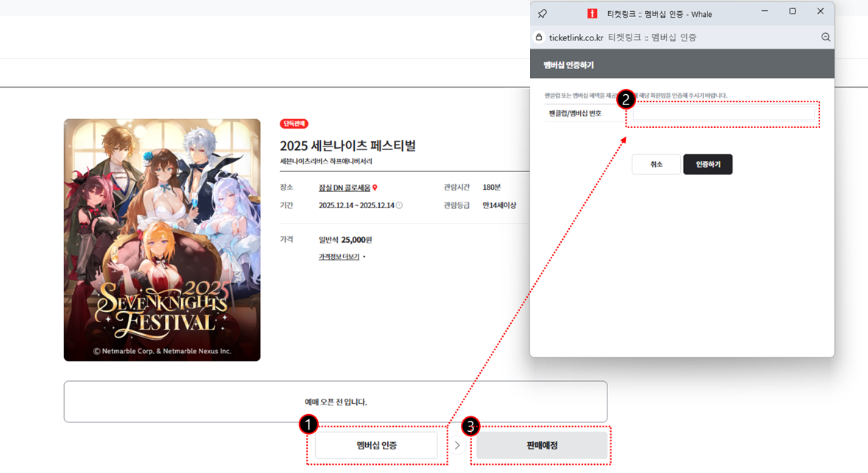Viewport: 868px width, 473px height.
Task: Click the zoom magnifier icon in popup address bar
Action: click(x=825, y=37)
